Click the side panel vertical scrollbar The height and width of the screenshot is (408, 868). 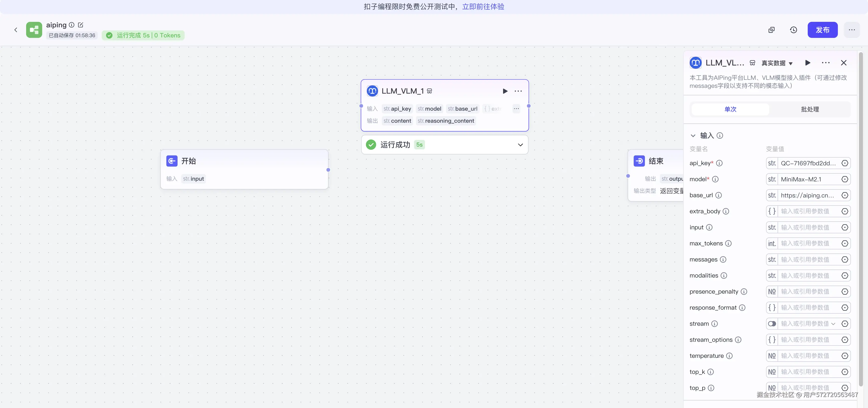(860, 219)
